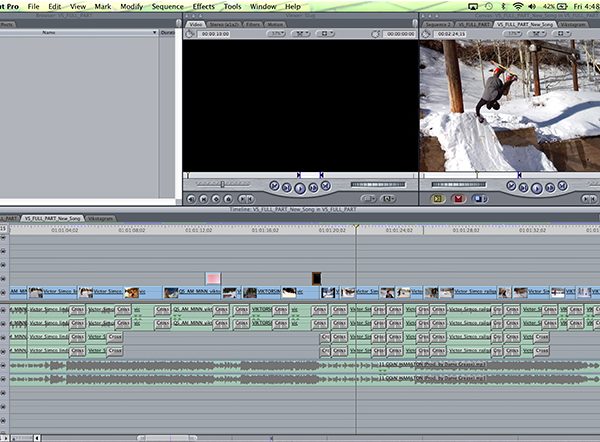Open the Mark menu
This screenshot has width=600, height=442.
(x=103, y=7)
